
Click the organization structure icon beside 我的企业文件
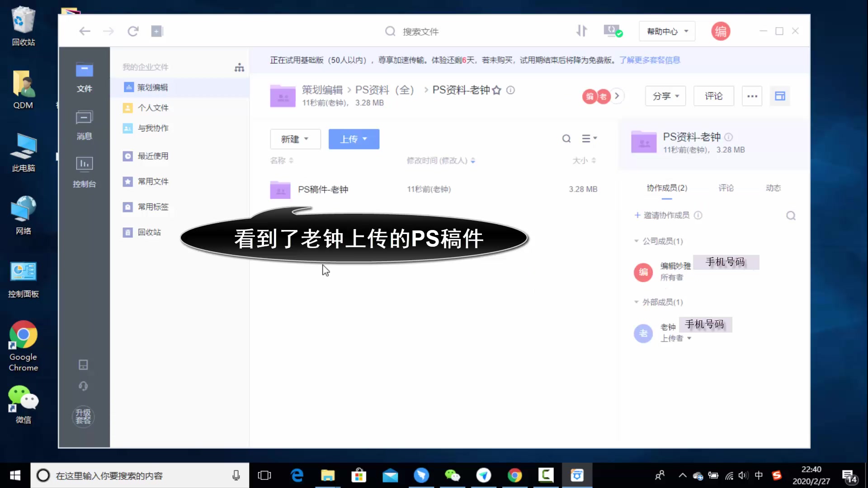point(239,67)
